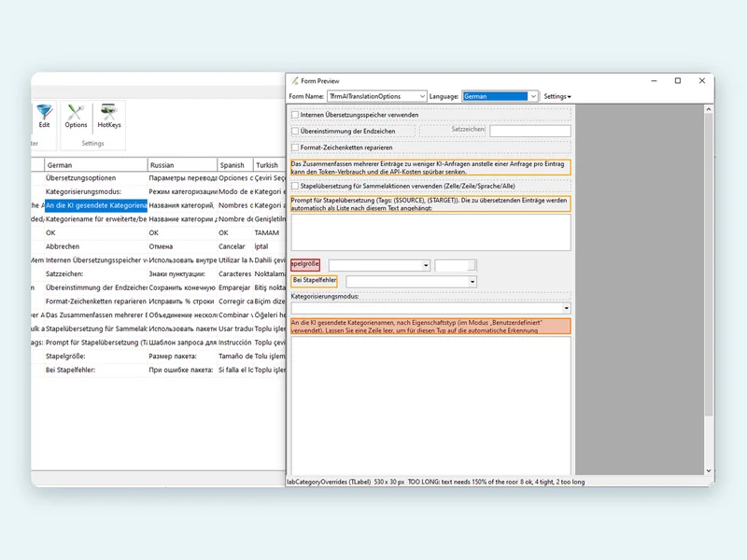The width and height of the screenshot is (747, 560).
Task: Click the German column header
Action: pos(96,165)
